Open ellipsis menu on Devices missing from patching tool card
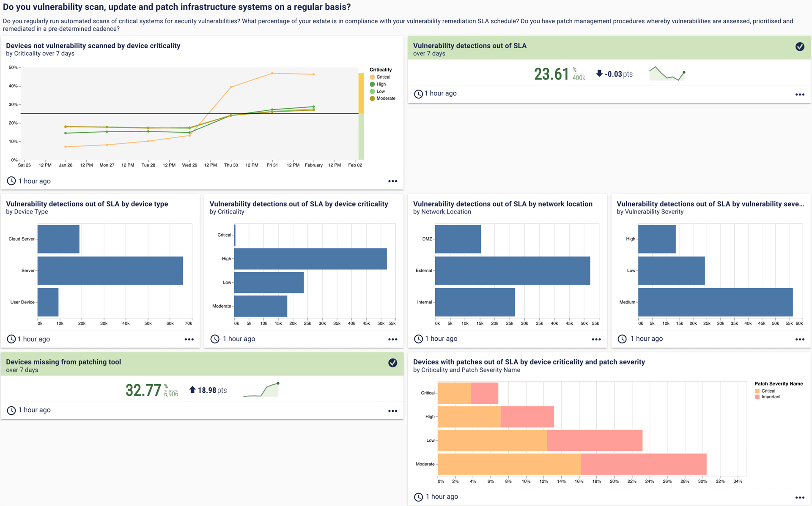This screenshot has height=506, width=812. click(392, 411)
